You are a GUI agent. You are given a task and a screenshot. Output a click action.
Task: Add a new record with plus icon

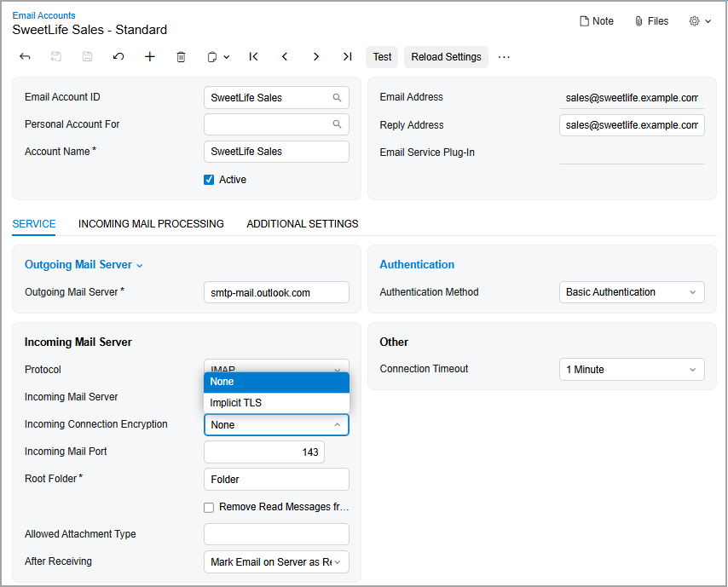(x=150, y=57)
